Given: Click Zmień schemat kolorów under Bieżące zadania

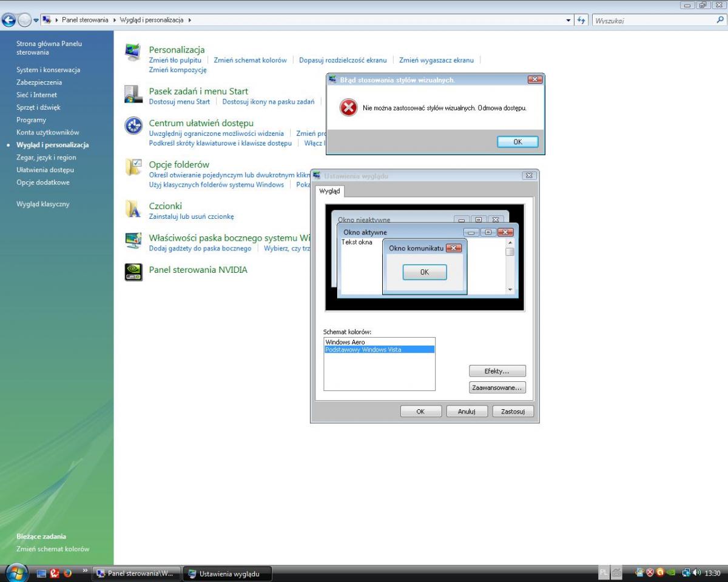Looking at the screenshot, I should [53, 549].
